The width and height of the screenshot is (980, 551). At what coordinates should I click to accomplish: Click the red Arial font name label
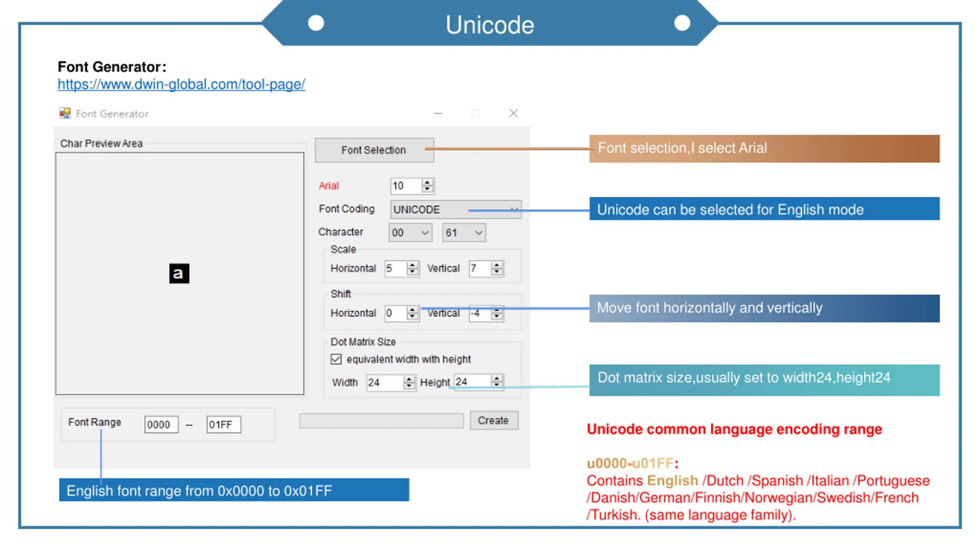pos(329,186)
